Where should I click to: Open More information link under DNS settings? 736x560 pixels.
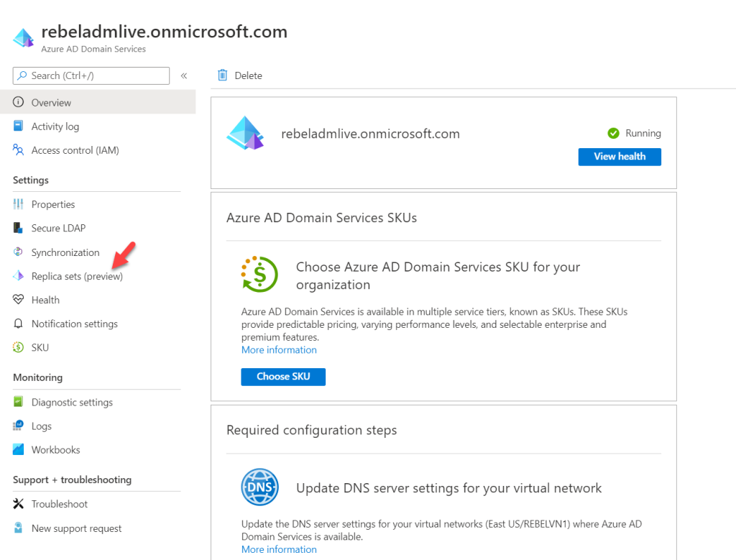click(x=279, y=549)
